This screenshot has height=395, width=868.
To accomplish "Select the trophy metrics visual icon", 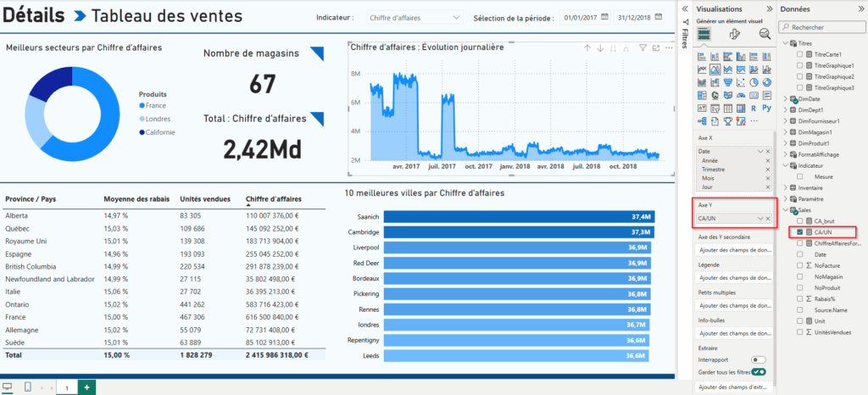I will 728,121.
